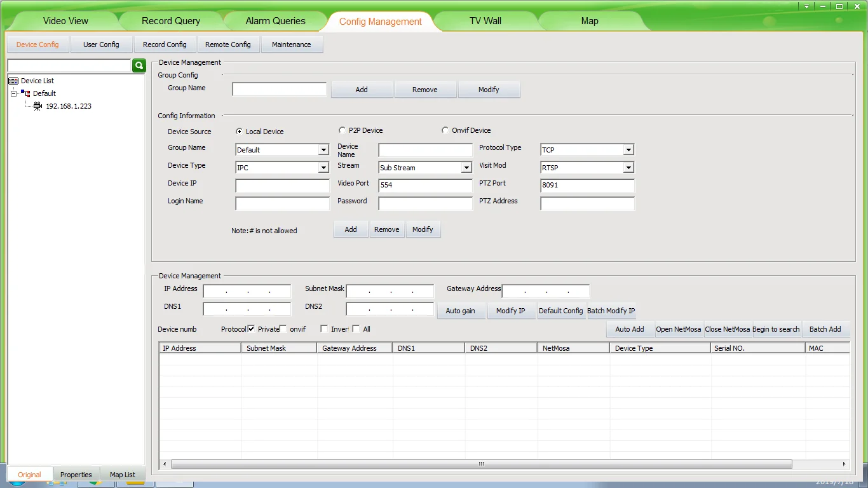Select the P2P Device radio button
The width and height of the screenshot is (868, 488).
click(x=342, y=130)
